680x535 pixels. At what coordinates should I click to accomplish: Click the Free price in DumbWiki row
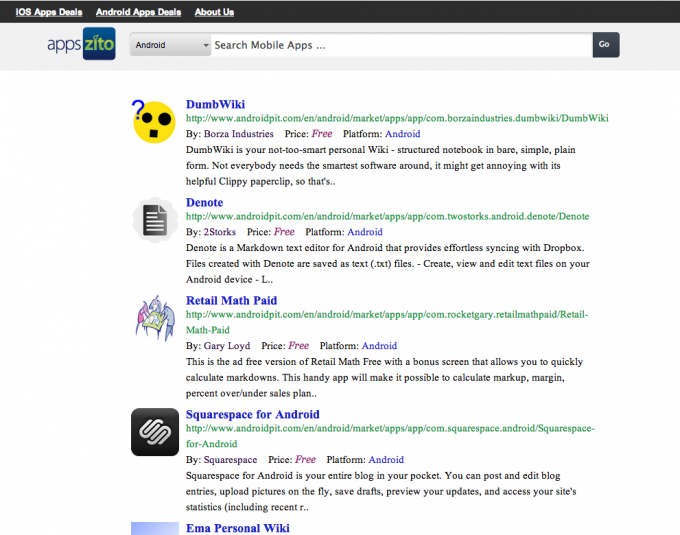click(322, 134)
